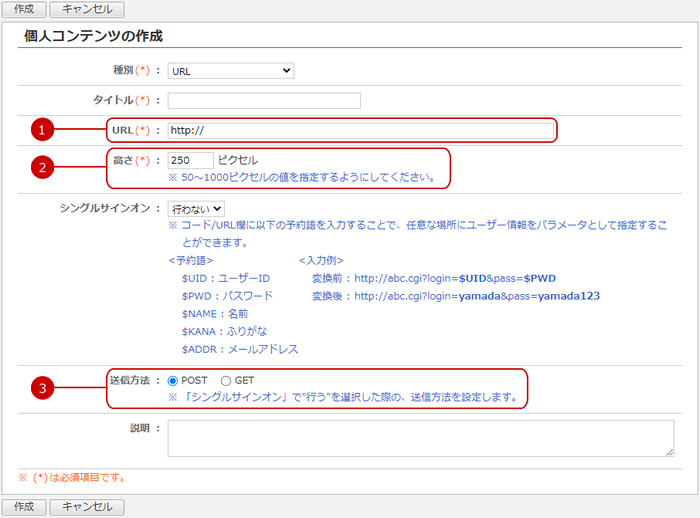Click the bottom 作成 button
The image size is (700, 518).
click(23, 507)
